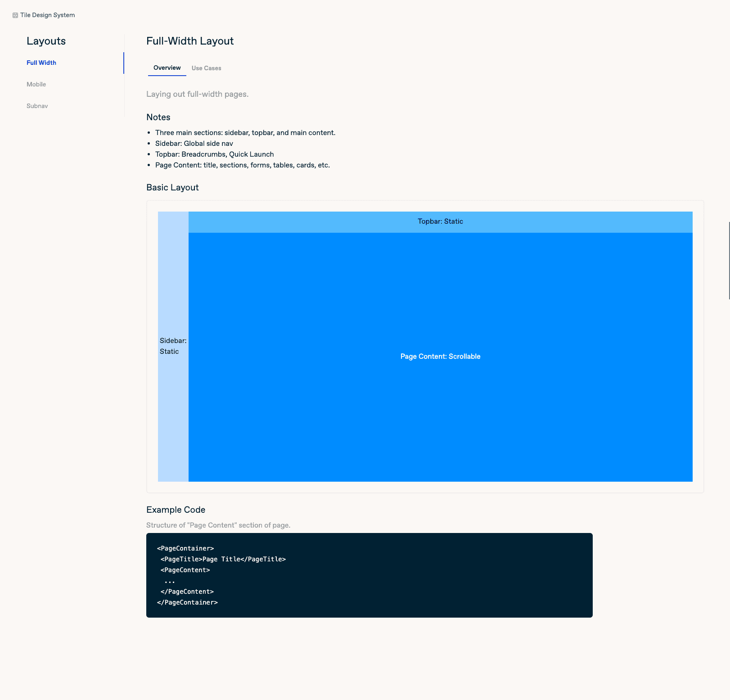730x700 pixels.
Task: Switch to the Use Cases tab
Action: pyautogui.click(x=206, y=68)
